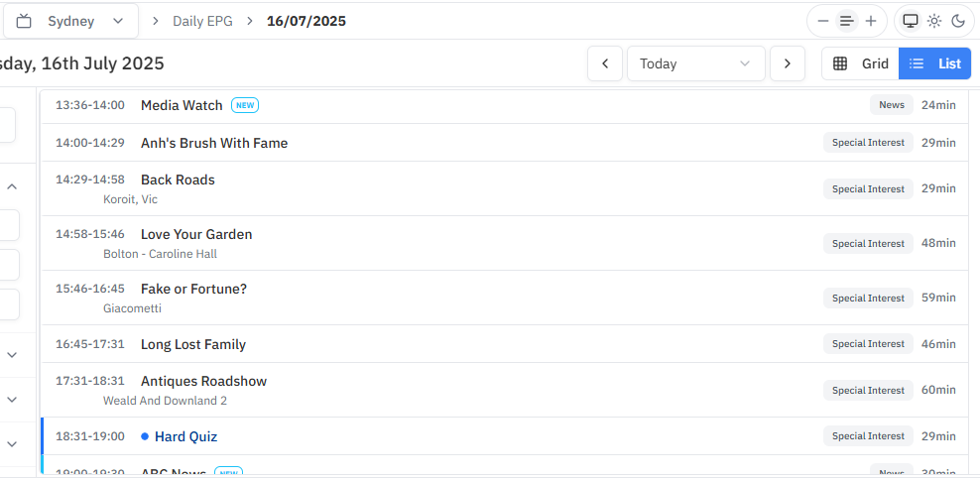980x481 pixels.
Task: Open the Sydney location dropdown
Action: [71, 21]
